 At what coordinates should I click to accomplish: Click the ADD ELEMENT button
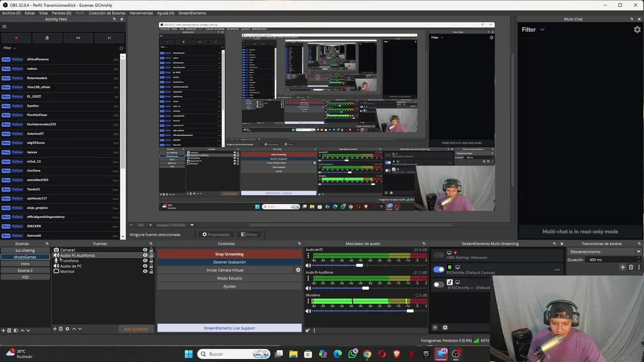[x=136, y=329]
